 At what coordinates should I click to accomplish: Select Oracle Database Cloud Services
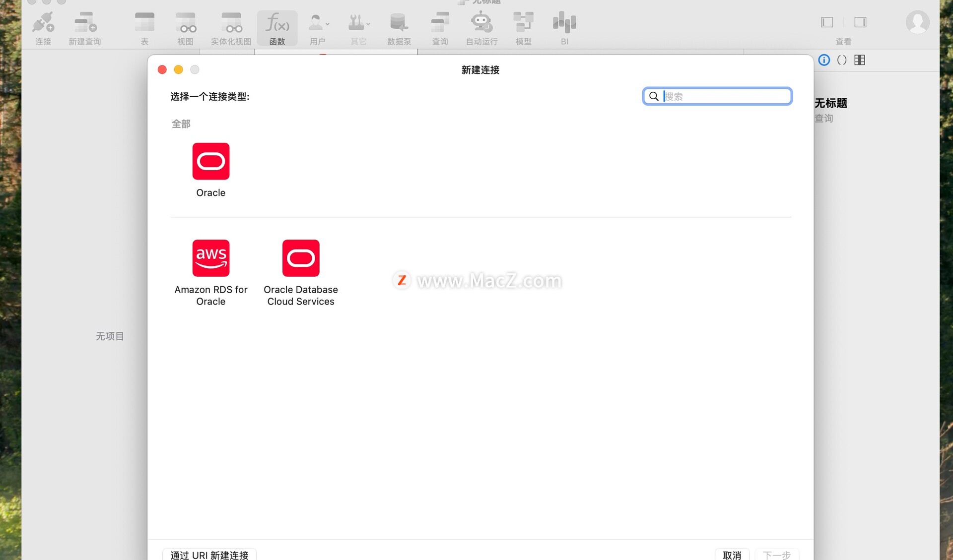[x=301, y=273]
